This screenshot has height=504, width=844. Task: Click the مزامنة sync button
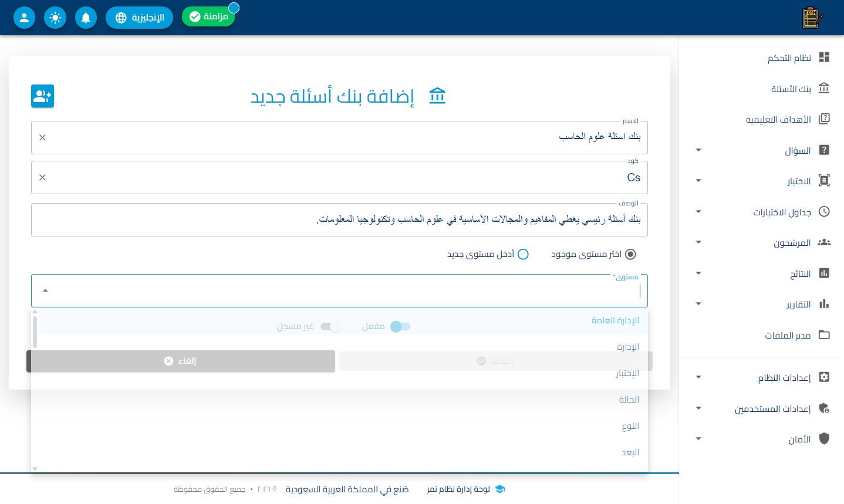(208, 16)
